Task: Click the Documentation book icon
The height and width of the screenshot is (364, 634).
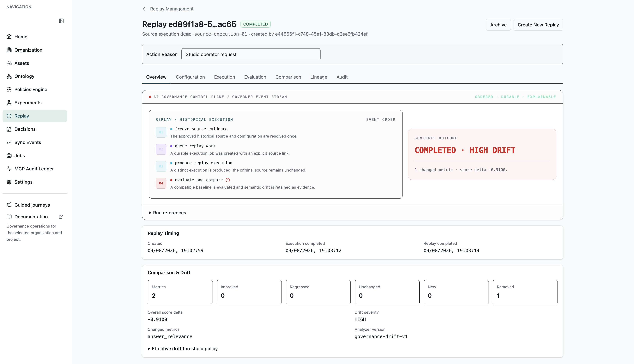Action: [9, 217]
